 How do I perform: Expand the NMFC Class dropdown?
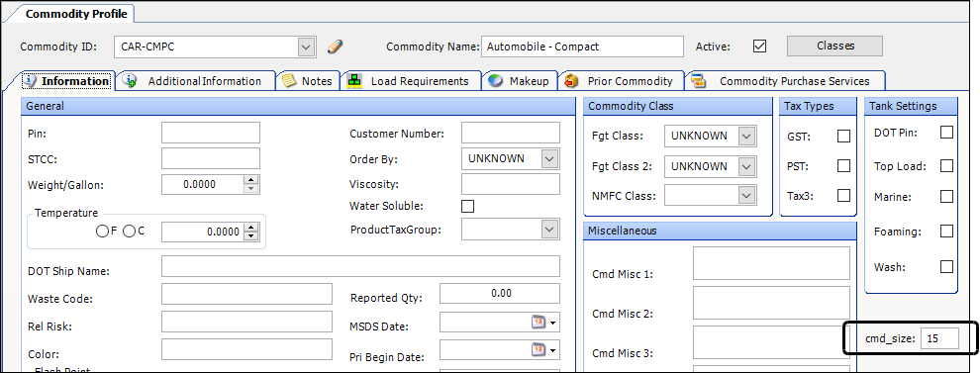(x=746, y=196)
